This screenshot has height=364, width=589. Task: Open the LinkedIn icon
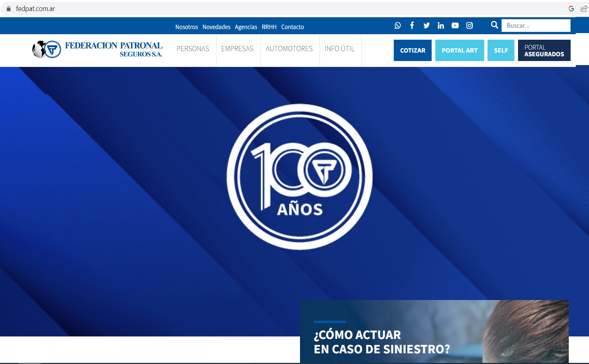tap(441, 25)
